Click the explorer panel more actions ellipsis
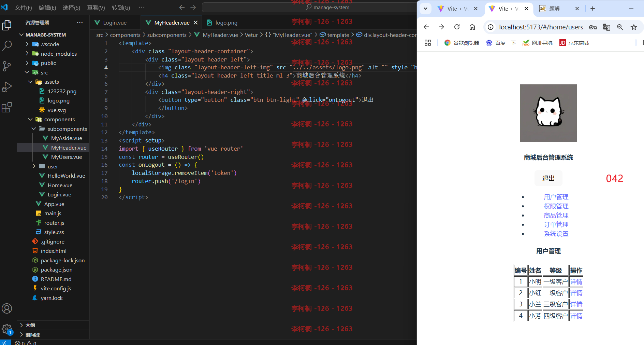 [80, 23]
